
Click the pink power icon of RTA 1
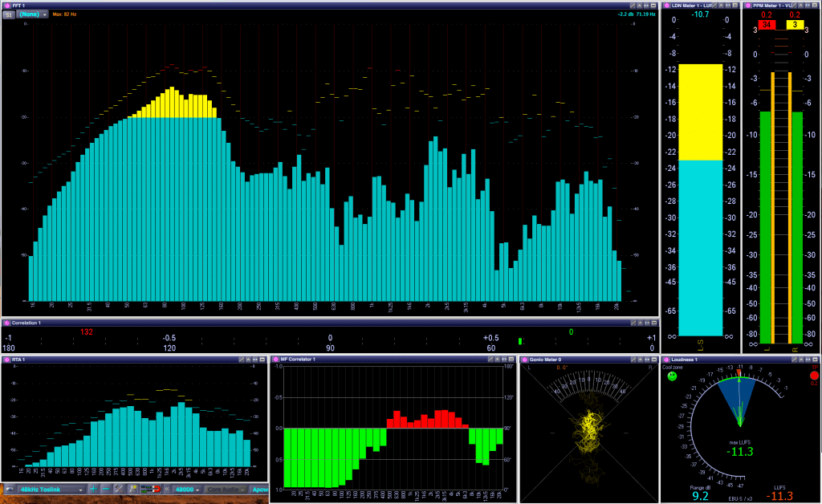pyautogui.click(x=6, y=360)
